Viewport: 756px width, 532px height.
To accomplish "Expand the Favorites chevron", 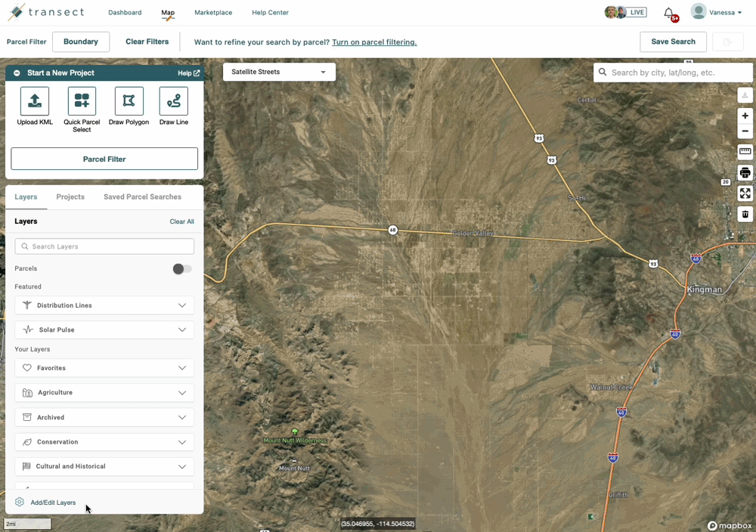I will [x=182, y=368].
